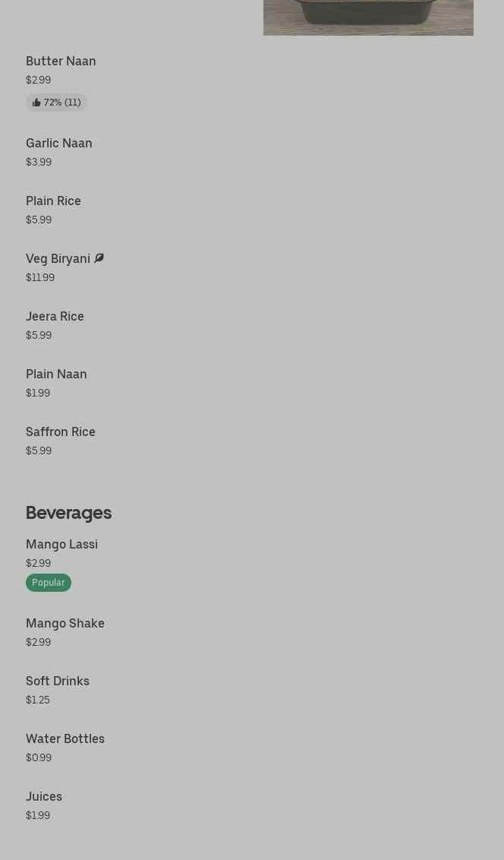Viewport: 504px width, 860px height.
Task: Open the Mango Lassi beverage
Action: point(61,544)
